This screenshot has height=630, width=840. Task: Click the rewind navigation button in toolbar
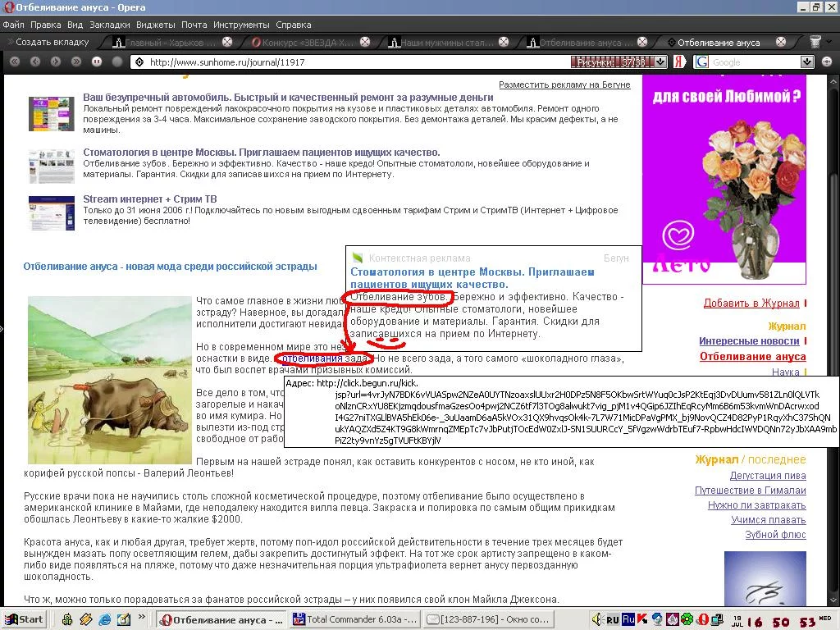click(15, 62)
